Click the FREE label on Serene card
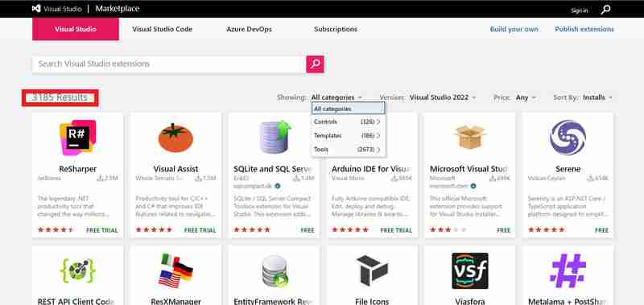The height and width of the screenshot is (305, 644). (601, 230)
